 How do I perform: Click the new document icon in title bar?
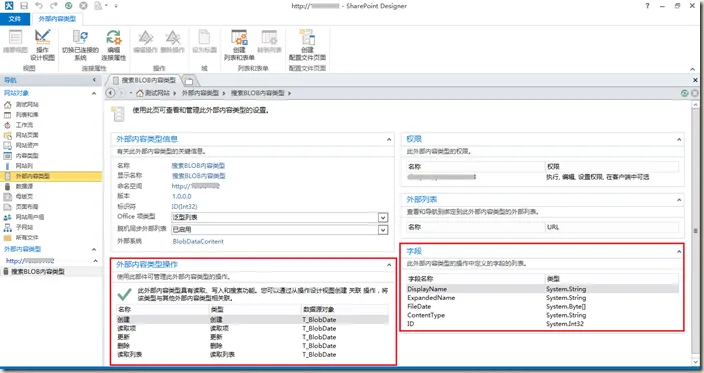98,6
